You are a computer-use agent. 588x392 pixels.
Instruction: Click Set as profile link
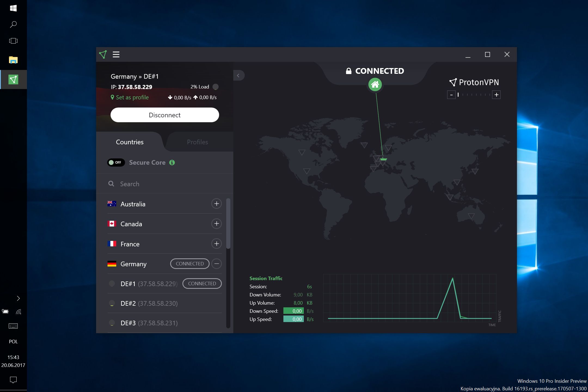(132, 97)
